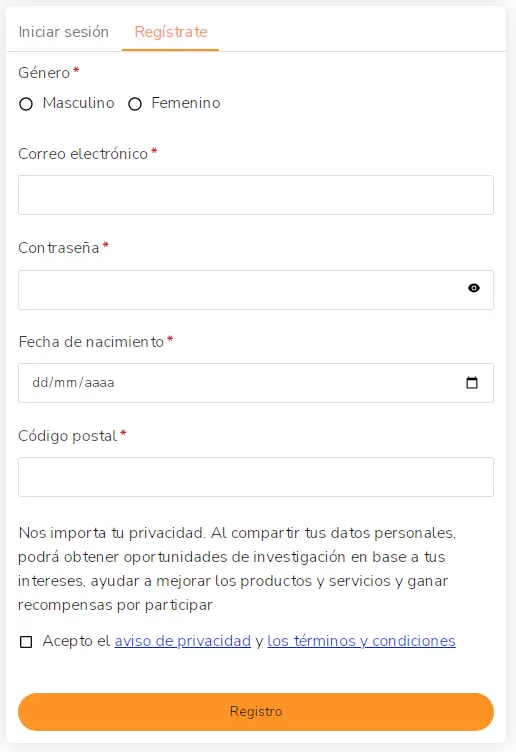Select the Masculino radio button

point(26,104)
